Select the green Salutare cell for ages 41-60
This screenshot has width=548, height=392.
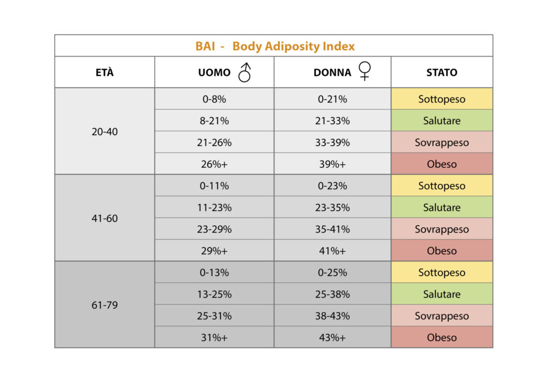coord(442,207)
